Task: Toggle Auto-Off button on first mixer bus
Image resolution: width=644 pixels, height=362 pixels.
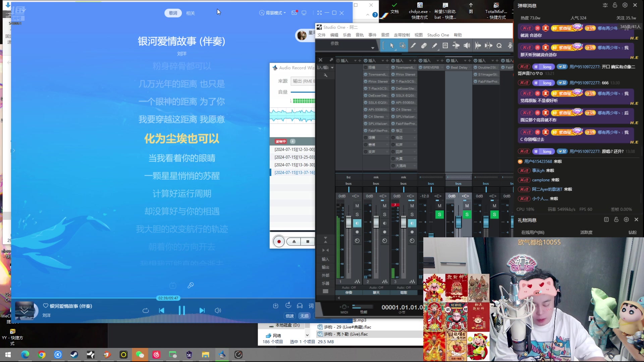Action: pos(348,287)
